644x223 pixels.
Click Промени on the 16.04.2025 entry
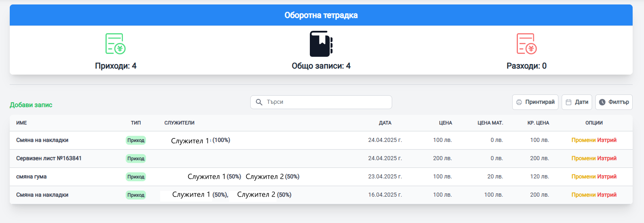point(583,195)
